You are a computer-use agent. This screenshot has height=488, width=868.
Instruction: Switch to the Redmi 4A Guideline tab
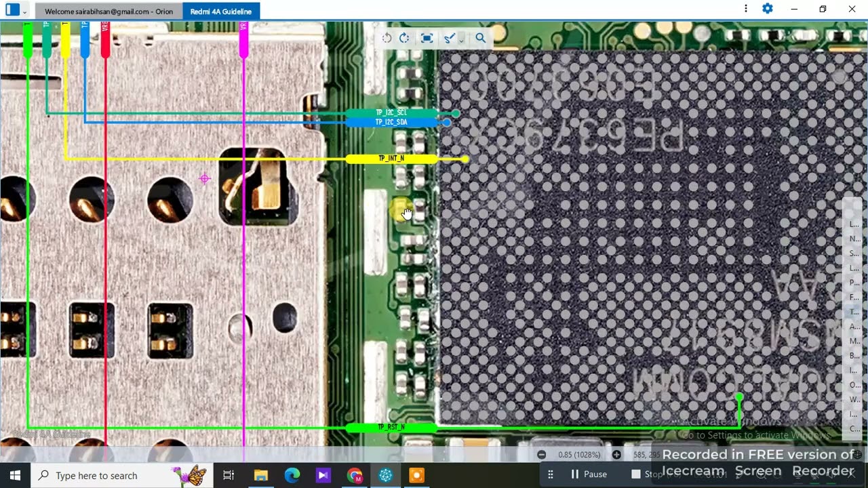click(220, 12)
